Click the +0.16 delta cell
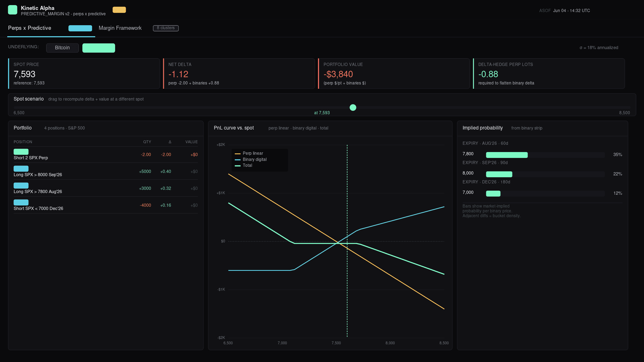This screenshot has width=644, height=362. tap(166, 205)
